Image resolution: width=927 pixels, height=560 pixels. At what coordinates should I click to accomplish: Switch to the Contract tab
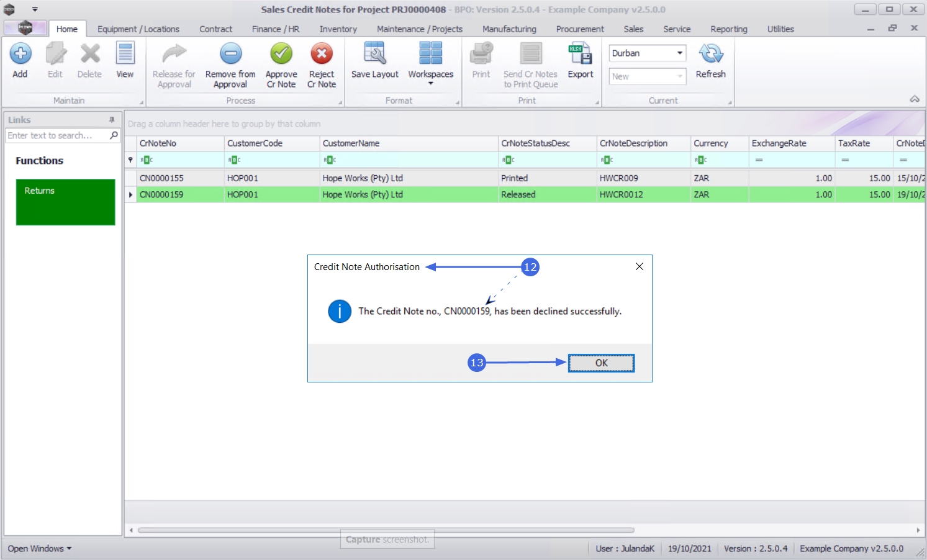click(x=216, y=29)
